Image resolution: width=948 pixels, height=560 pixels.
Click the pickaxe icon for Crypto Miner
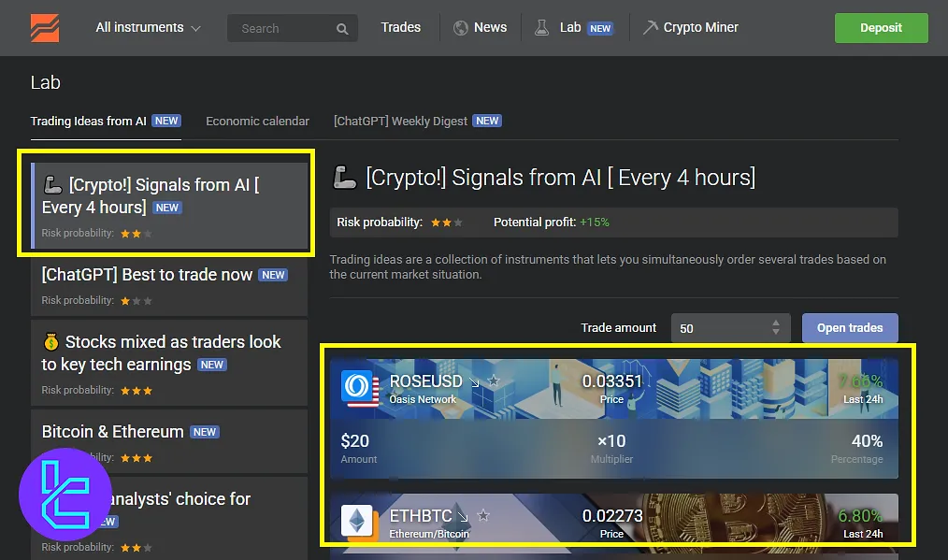(650, 27)
